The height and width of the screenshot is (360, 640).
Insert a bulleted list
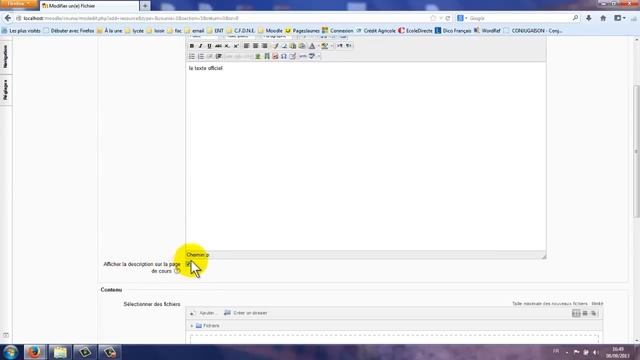192,56
